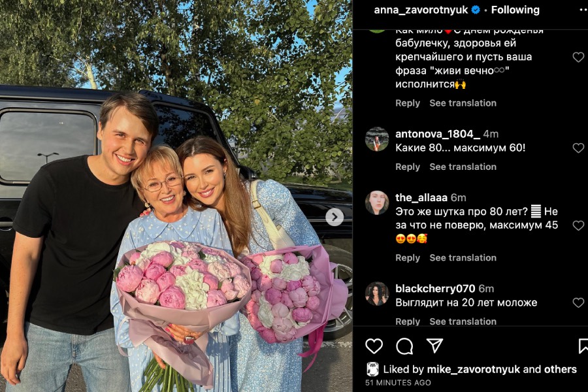Open blackcherry070 profile avatar
588x392 pixels.
click(377, 294)
